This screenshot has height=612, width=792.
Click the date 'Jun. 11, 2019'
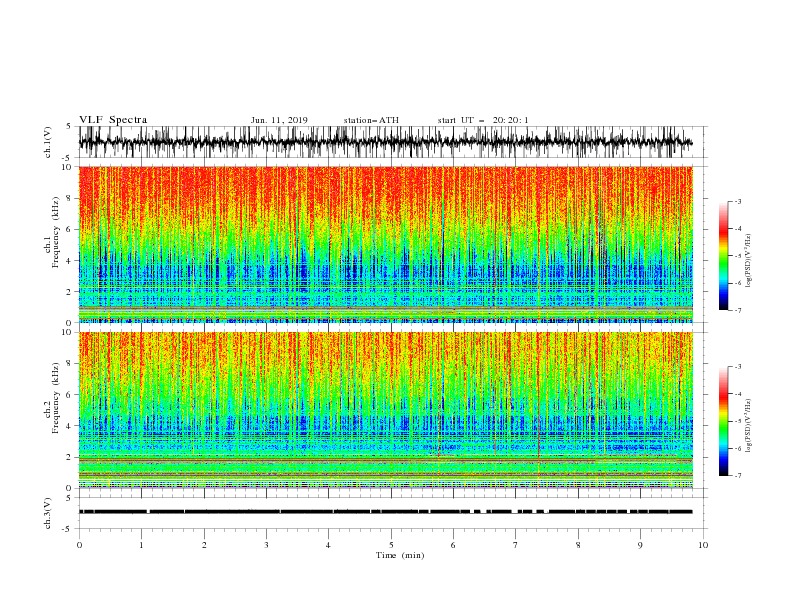279,120
